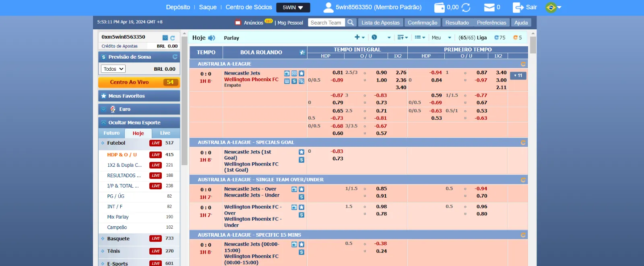Image resolution: width=644 pixels, height=266 pixels.
Task: Toggle the sound speaker icon beside Hoje
Action: pos(211,38)
